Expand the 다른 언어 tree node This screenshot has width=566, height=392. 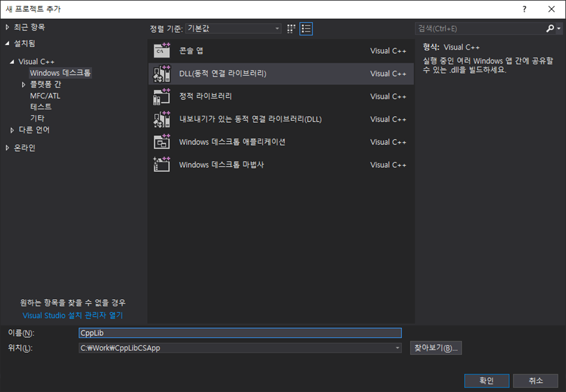[12, 129]
